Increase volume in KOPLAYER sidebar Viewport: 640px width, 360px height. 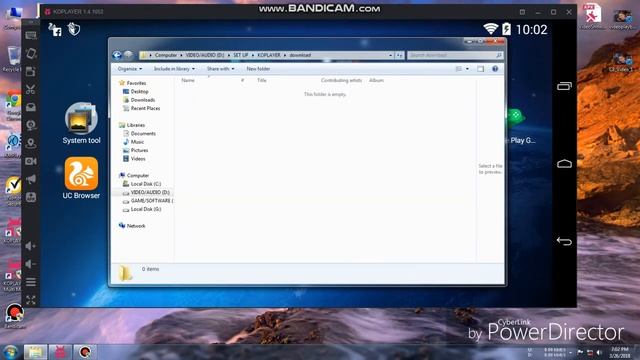[31, 246]
